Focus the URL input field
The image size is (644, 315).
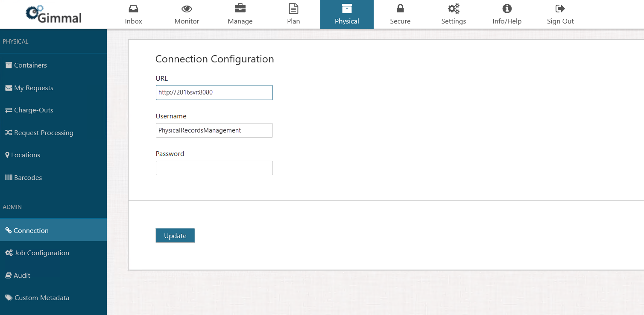click(x=214, y=92)
